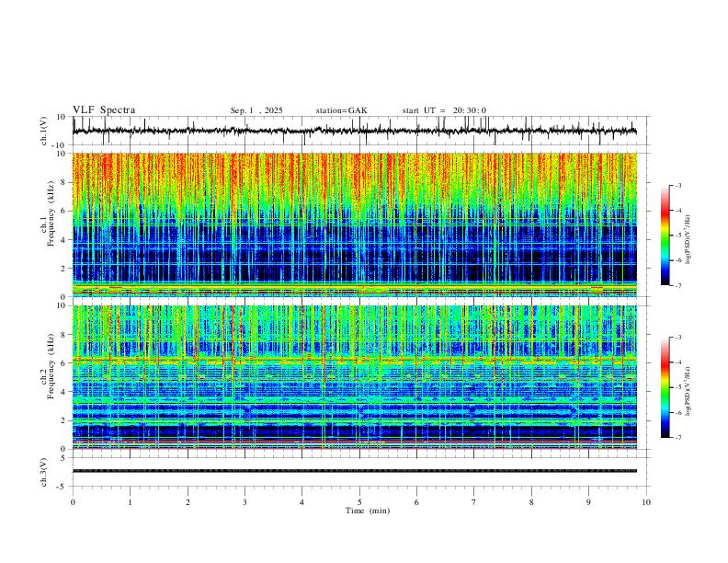Click the "ch.3(V)" axis label

44,472
